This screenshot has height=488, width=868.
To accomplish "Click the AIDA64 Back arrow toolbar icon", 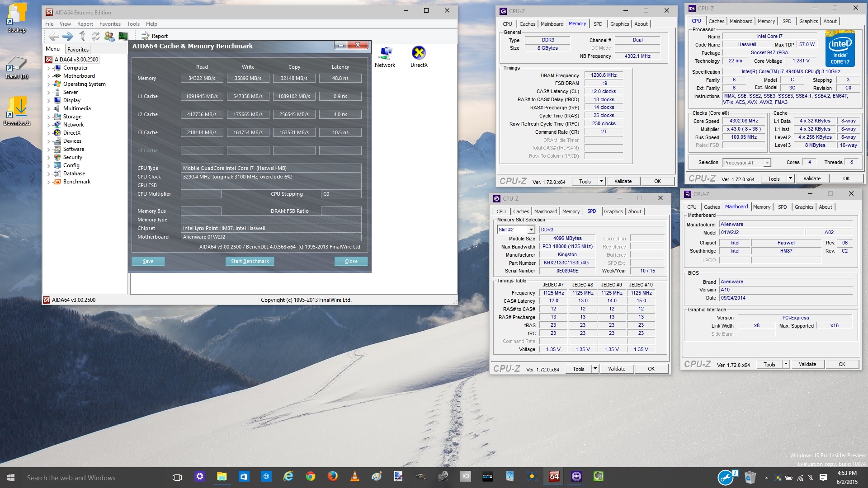I will pyautogui.click(x=54, y=36).
